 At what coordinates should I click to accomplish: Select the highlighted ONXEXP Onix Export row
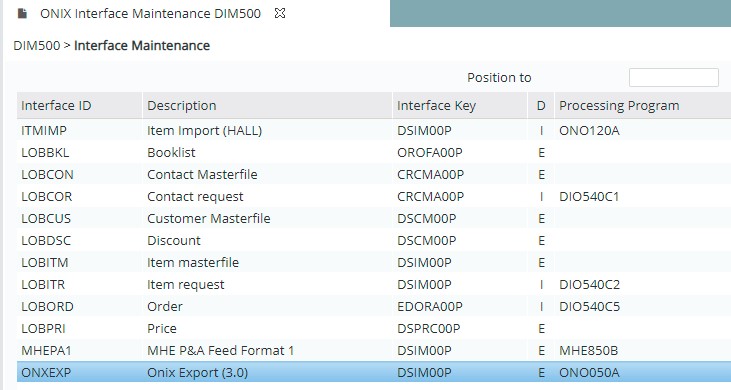click(x=374, y=372)
